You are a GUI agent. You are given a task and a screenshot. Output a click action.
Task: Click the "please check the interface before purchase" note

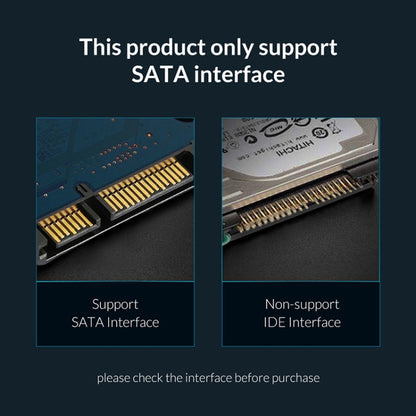pyautogui.click(x=208, y=378)
